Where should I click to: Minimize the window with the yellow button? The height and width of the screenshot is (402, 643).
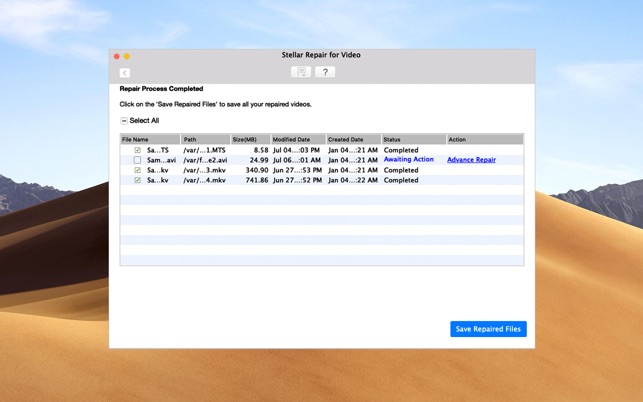(x=127, y=56)
